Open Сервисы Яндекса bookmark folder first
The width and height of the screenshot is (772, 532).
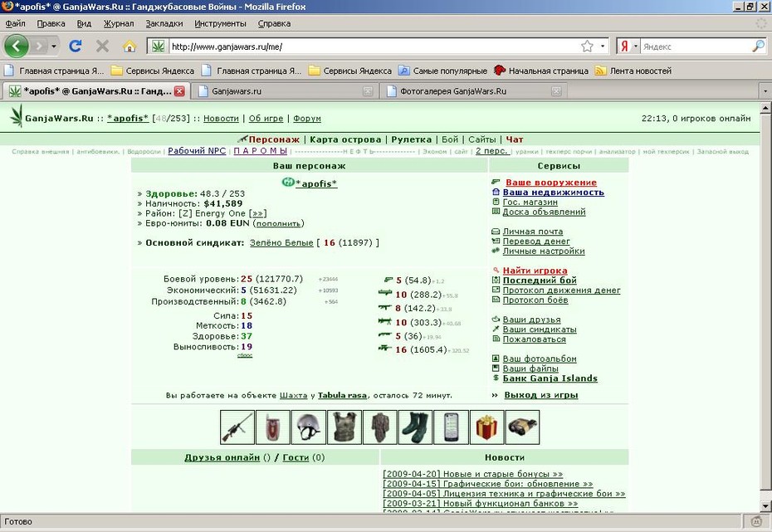pos(153,71)
